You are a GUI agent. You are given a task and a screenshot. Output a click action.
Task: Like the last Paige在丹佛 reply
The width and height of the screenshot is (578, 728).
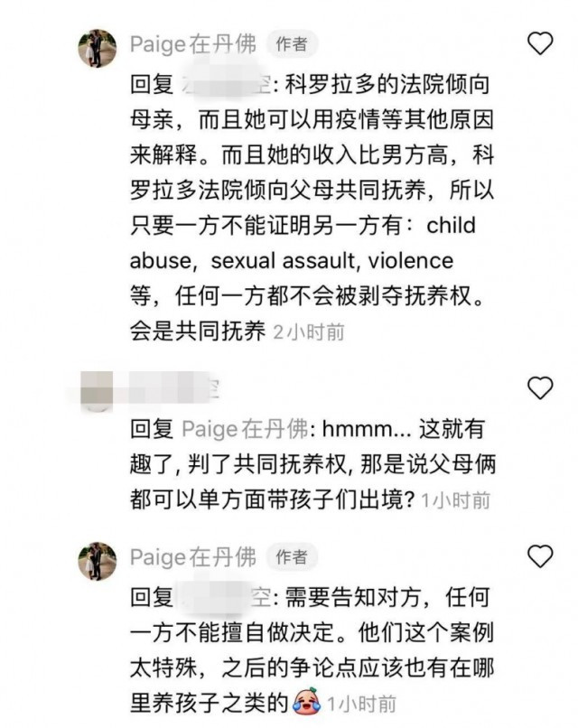tap(540, 556)
